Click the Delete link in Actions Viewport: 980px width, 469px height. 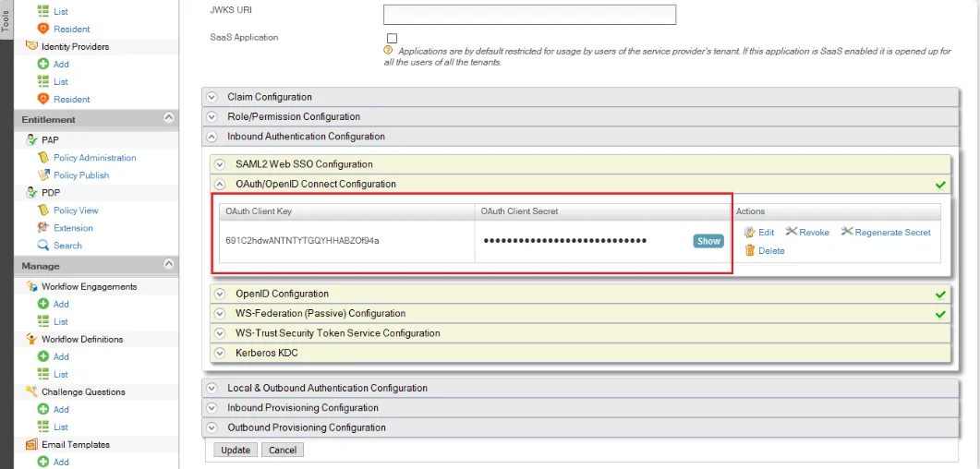(771, 251)
